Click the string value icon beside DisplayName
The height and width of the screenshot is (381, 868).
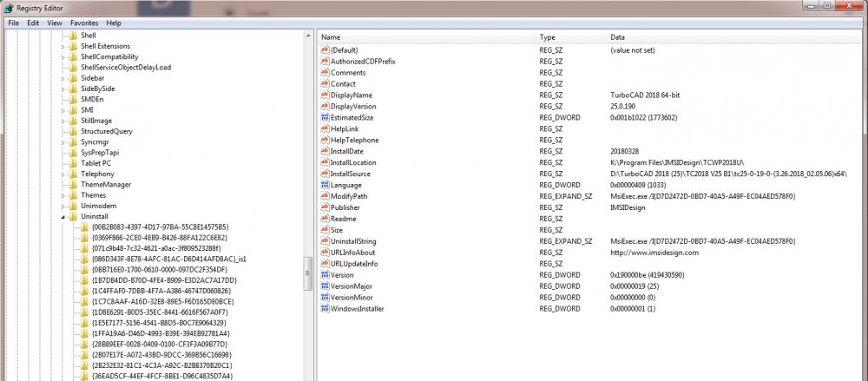pos(325,95)
